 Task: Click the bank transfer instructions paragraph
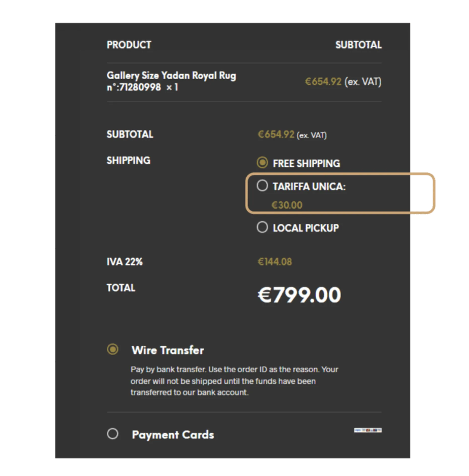coord(234,381)
